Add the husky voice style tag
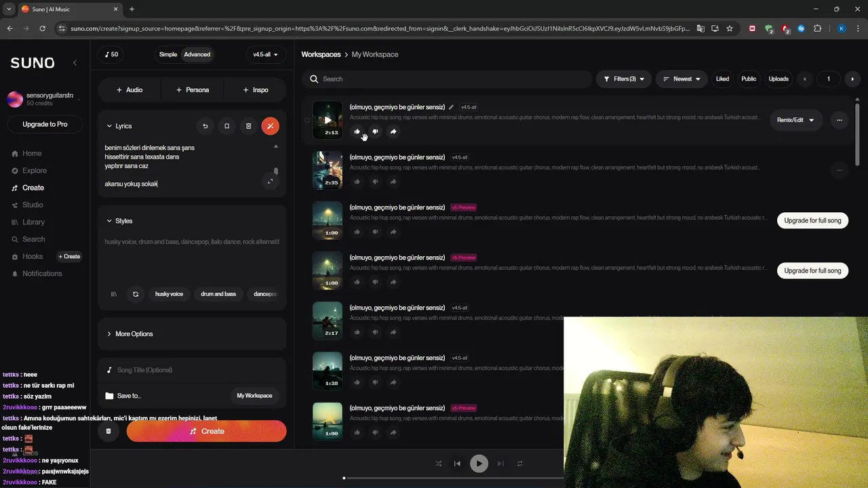868x488 pixels. tap(169, 294)
